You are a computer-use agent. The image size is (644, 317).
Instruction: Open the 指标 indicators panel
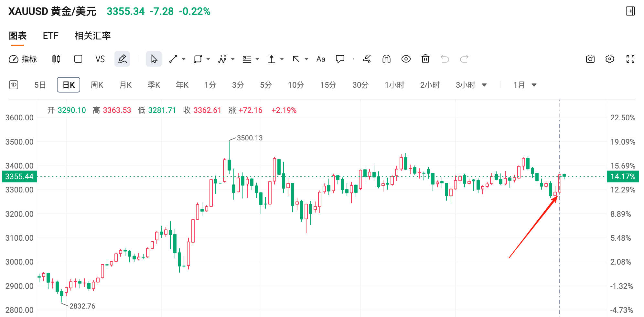[x=23, y=59]
